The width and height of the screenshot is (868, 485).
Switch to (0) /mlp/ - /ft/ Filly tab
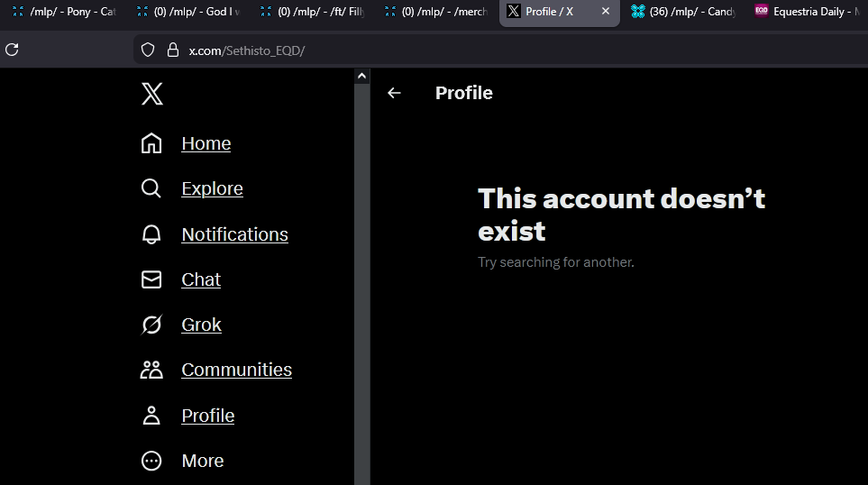(x=313, y=12)
